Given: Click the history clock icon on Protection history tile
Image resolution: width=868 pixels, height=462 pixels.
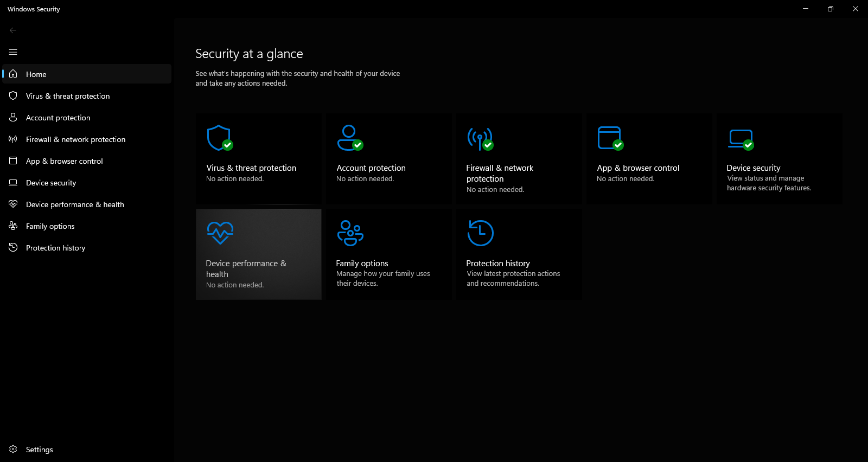Looking at the screenshot, I should click(480, 233).
